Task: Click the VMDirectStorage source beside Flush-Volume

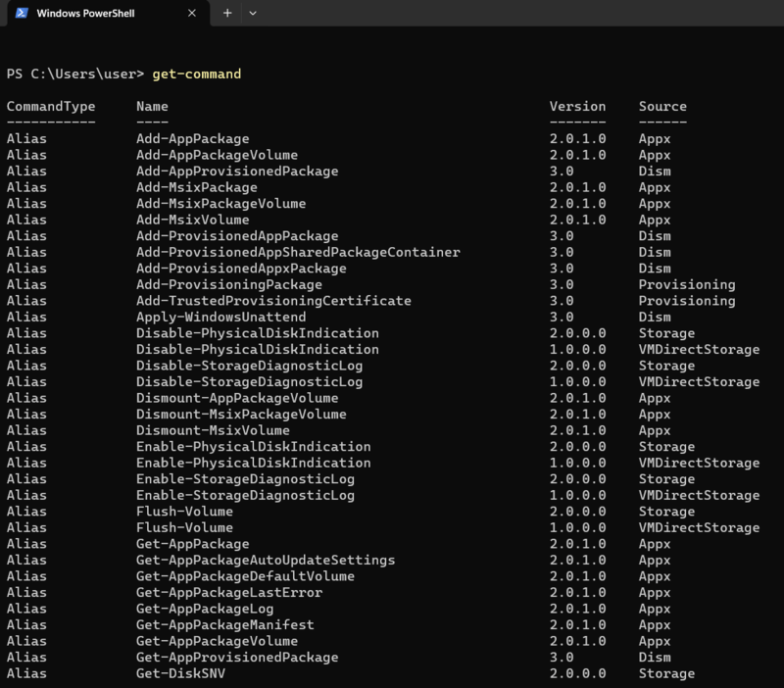Action: point(690,527)
